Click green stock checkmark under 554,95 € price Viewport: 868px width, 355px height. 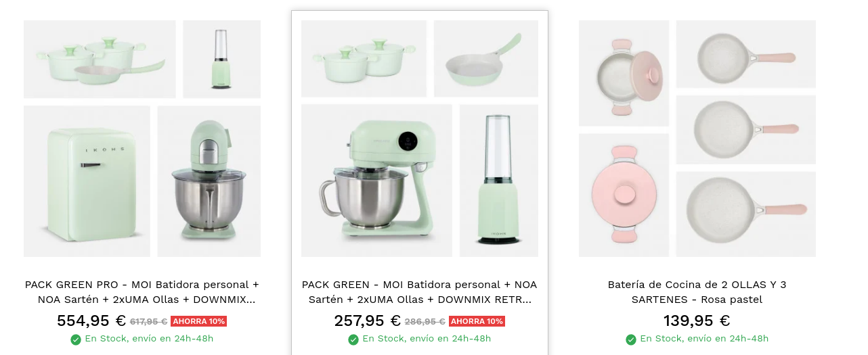click(x=76, y=339)
